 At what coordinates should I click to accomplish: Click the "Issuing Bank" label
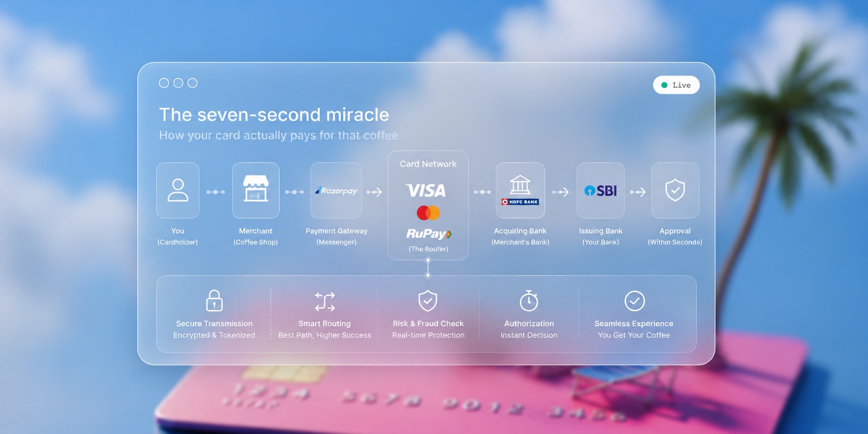click(x=600, y=231)
